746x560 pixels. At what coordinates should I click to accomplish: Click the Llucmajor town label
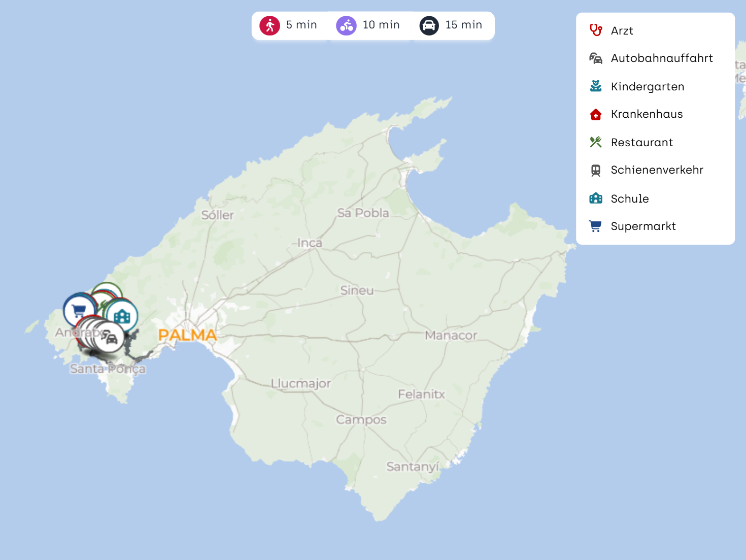point(300,383)
